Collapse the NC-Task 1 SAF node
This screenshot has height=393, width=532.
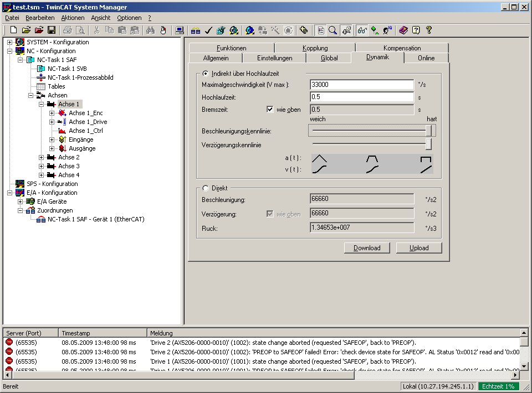click(x=21, y=60)
